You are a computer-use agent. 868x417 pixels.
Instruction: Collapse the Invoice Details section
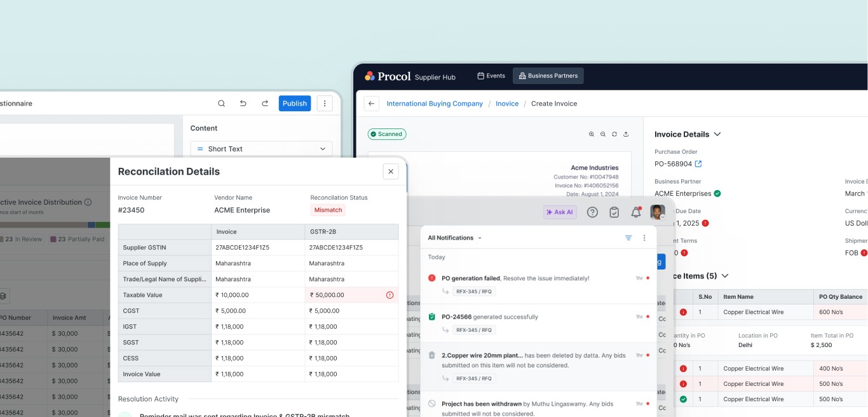click(x=717, y=134)
